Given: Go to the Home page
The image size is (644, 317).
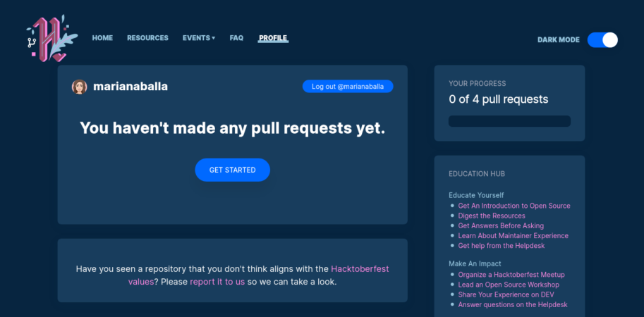Looking at the screenshot, I should point(102,38).
